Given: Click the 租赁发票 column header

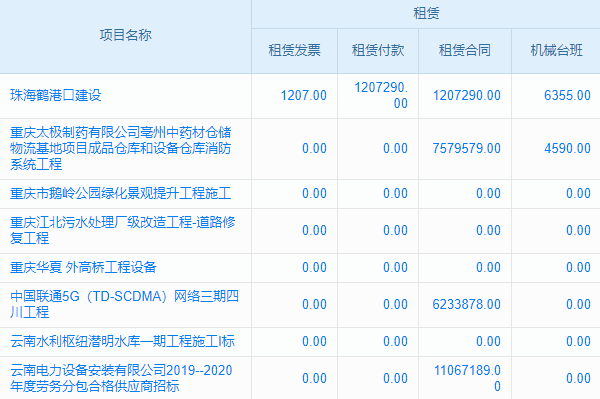Looking at the screenshot, I should (x=294, y=50).
